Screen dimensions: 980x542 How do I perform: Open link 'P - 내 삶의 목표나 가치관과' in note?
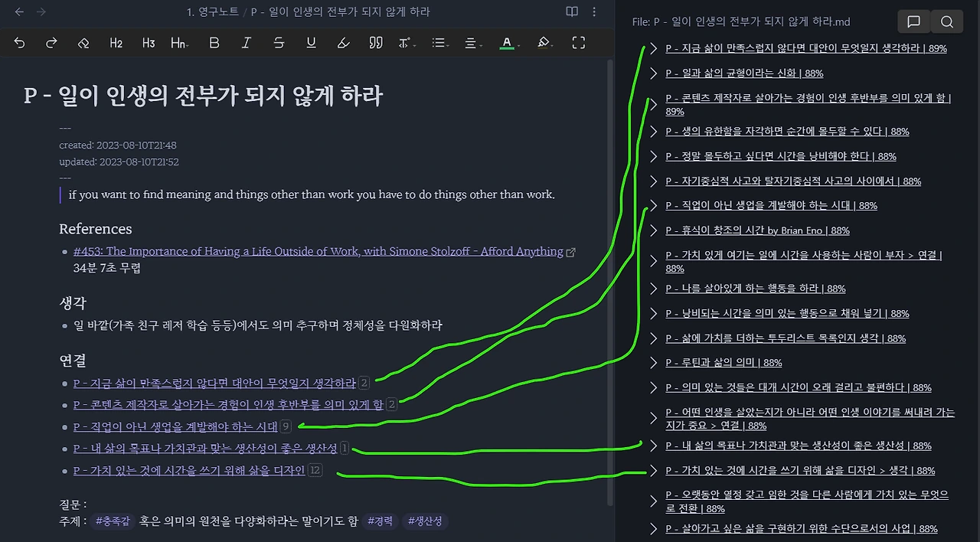tap(205, 448)
